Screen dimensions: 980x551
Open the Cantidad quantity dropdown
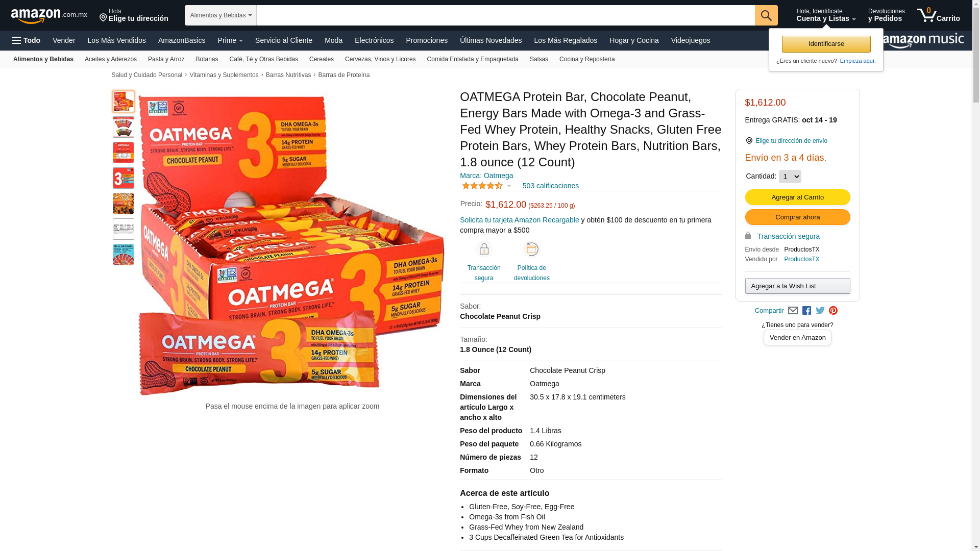(x=790, y=177)
